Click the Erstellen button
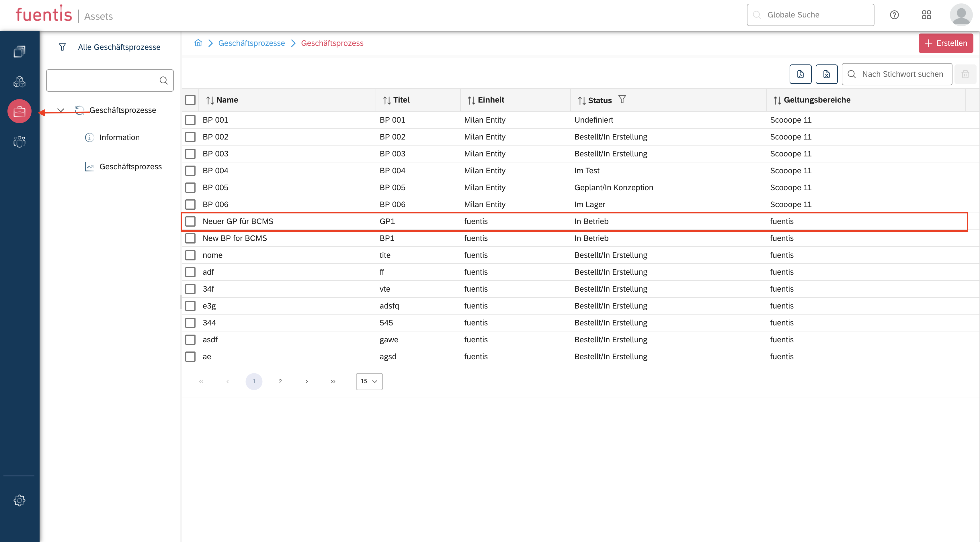This screenshot has height=542, width=980. pos(945,43)
